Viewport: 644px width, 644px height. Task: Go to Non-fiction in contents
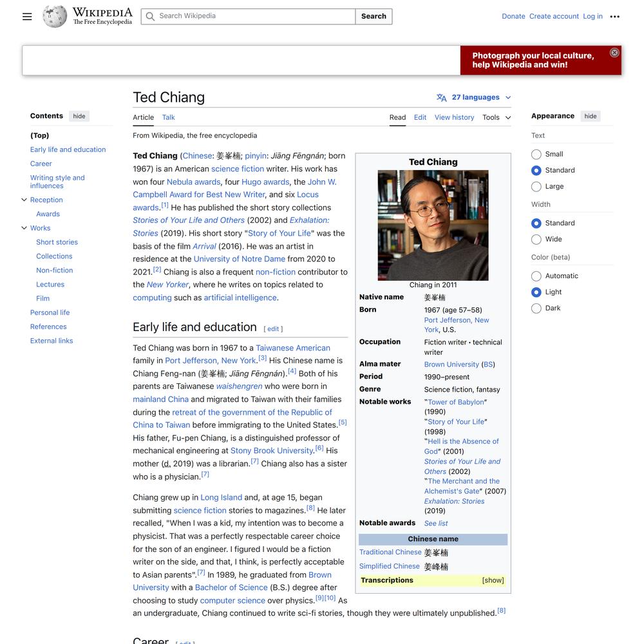[x=55, y=270]
